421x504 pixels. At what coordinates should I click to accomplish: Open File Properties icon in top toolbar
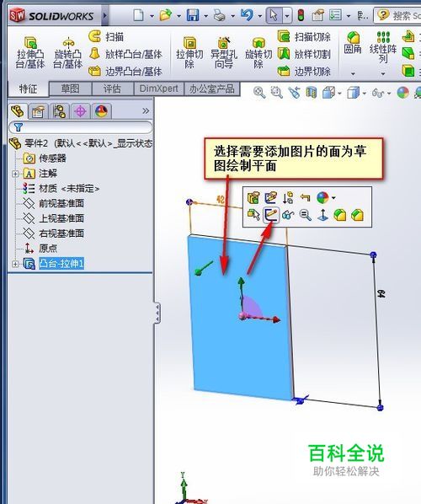[x=317, y=15]
